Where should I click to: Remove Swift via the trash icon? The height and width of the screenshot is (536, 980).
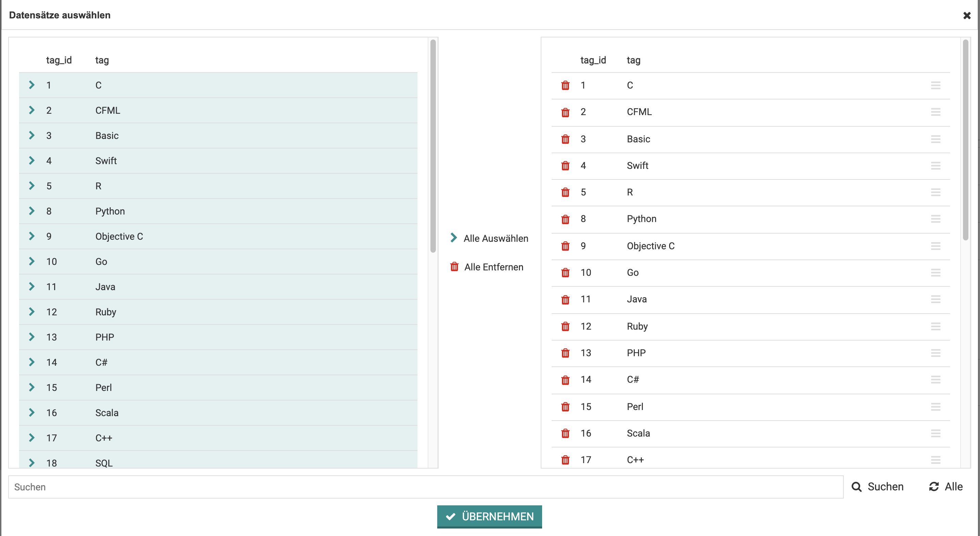[565, 166]
